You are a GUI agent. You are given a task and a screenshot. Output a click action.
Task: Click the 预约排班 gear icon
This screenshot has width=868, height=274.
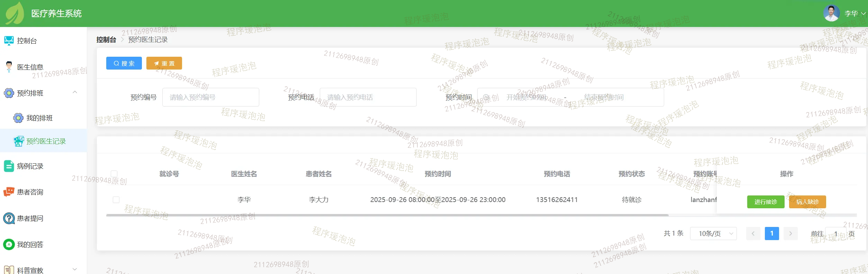[9, 93]
